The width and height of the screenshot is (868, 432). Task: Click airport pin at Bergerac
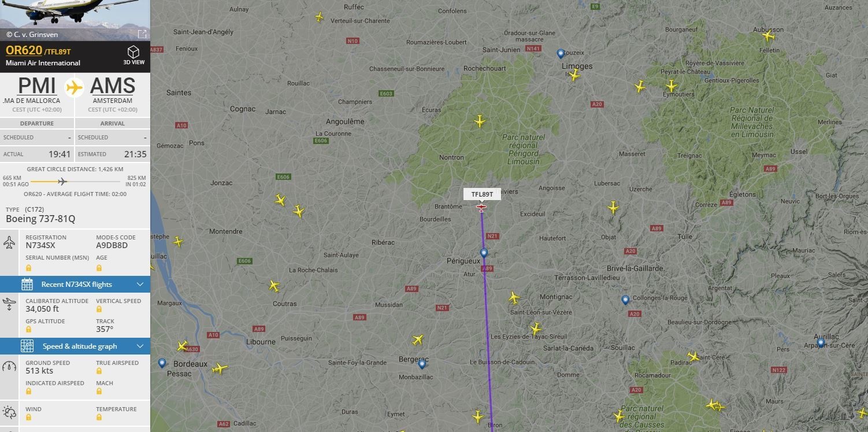tap(422, 364)
